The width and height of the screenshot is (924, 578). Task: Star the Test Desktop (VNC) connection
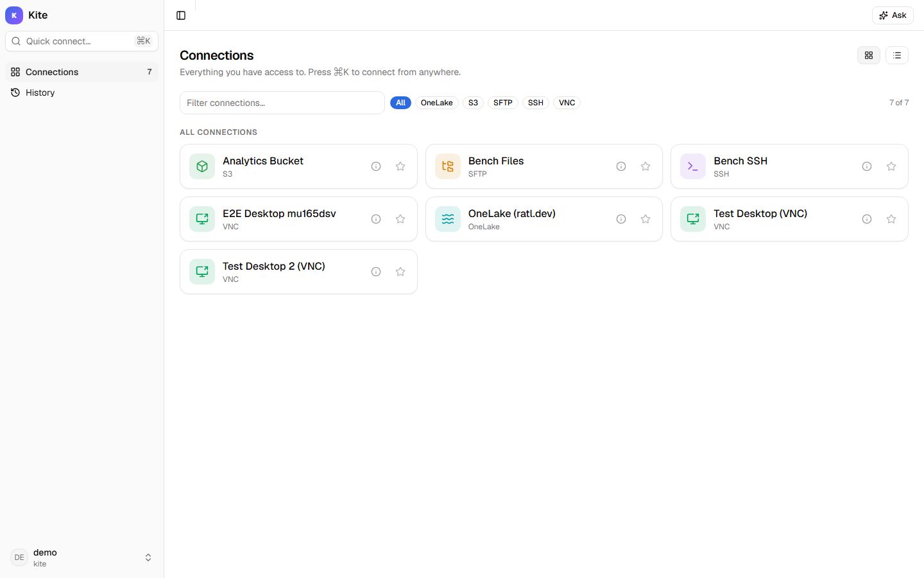coord(891,219)
